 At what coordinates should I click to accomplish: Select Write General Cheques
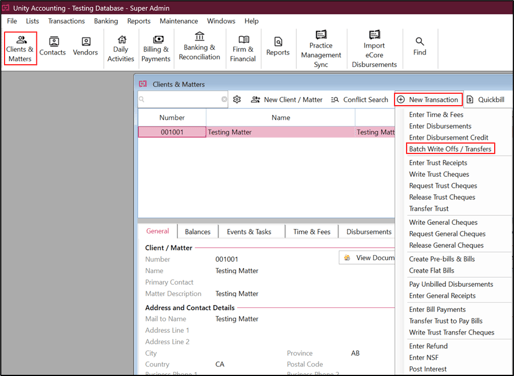click(x=443, y=222)
